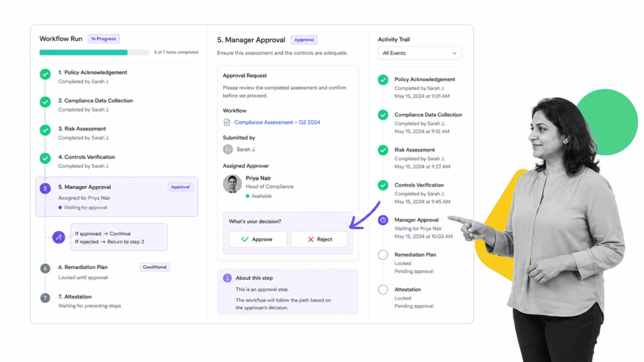
Task: Select step 4. Controls Verification in workflow list
Action: point(86,157)
